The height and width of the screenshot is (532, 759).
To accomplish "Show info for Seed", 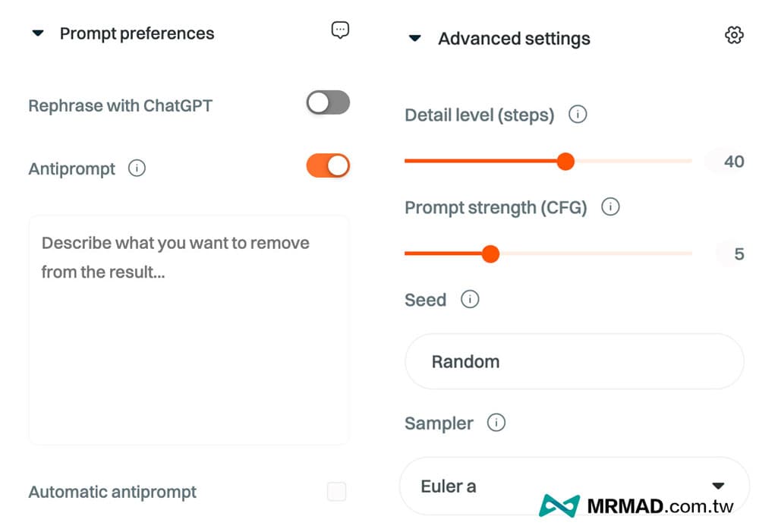I will pos(470,299).
